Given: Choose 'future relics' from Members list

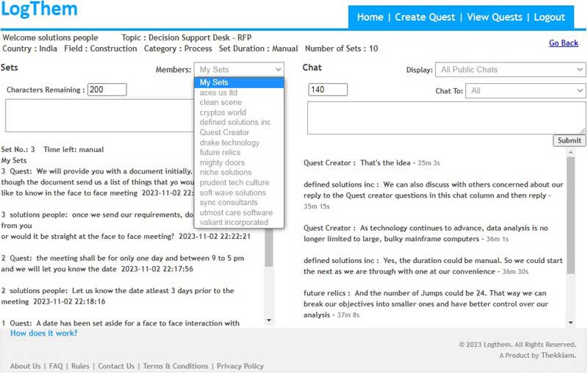Looking at the screenshot, I should coord(239,153).
